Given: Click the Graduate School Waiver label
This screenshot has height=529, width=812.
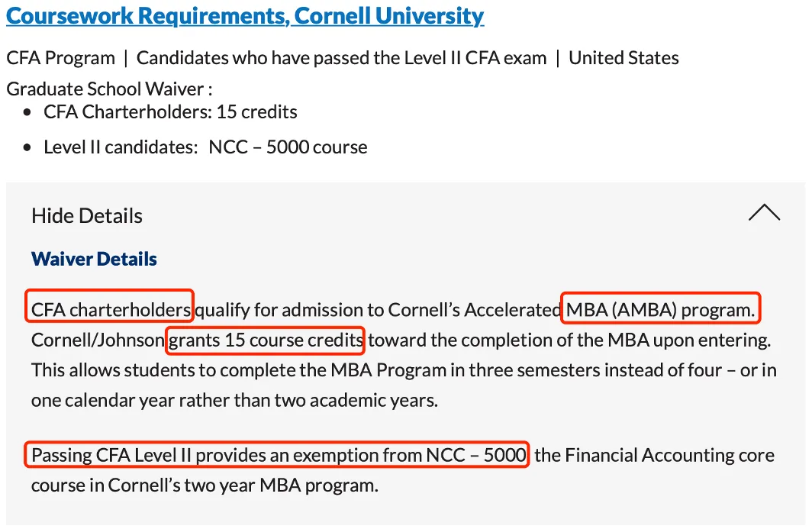Looking at the screenshot, I should coord(109,89).
